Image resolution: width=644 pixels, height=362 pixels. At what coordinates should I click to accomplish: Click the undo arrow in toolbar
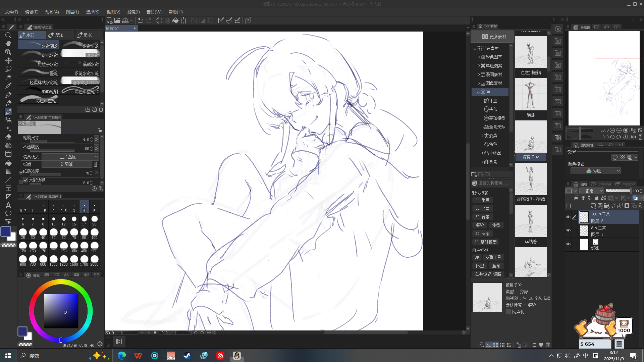pyautogui.click(x=140, y=20)
